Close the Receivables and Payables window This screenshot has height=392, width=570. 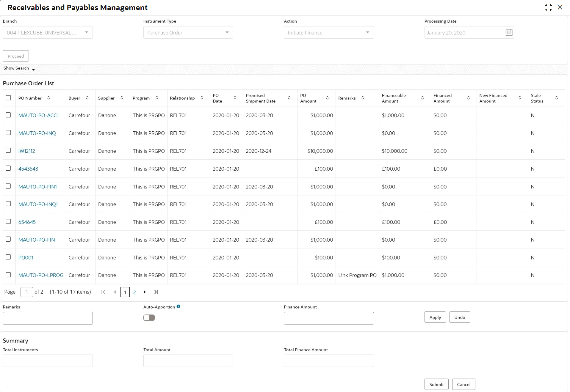coord(560,7)
